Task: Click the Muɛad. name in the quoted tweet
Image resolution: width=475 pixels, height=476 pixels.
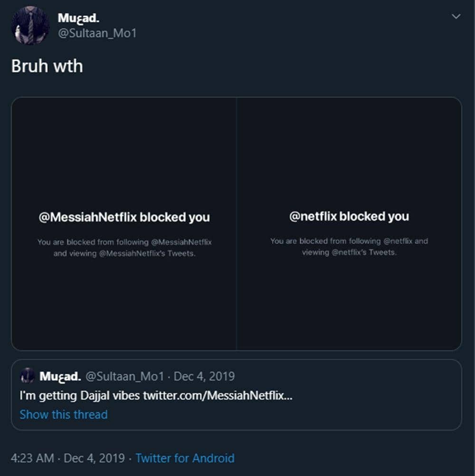Action: 60,377
